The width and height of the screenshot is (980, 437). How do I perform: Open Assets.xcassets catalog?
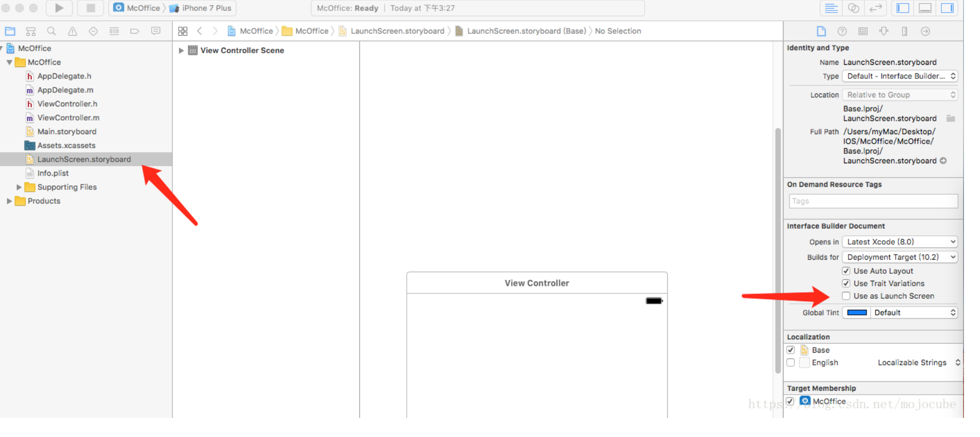coord(66,146)
